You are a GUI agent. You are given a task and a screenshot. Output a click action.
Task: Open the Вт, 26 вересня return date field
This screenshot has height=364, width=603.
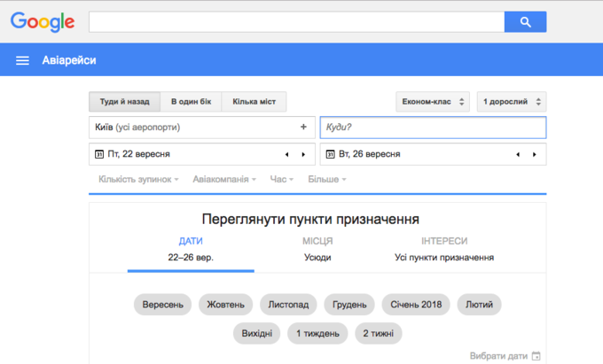[433, 154]
